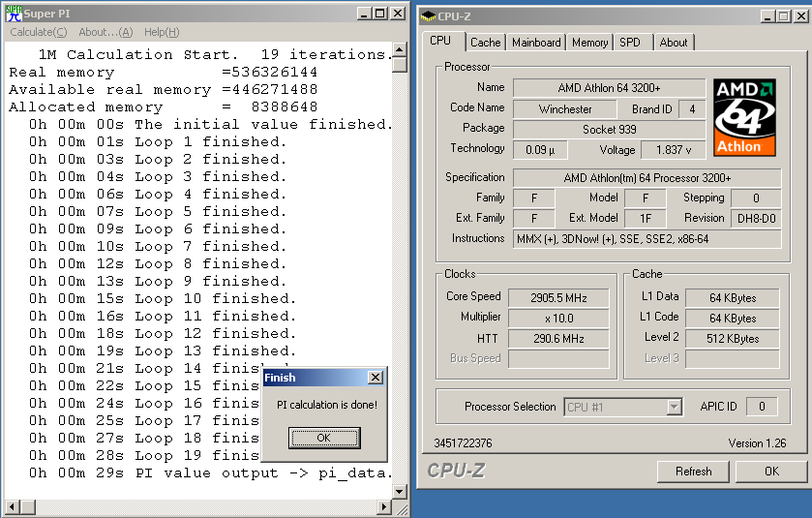
Task: Click the CPU-Z title bar chip icon
Action: (x=428, y=16)
